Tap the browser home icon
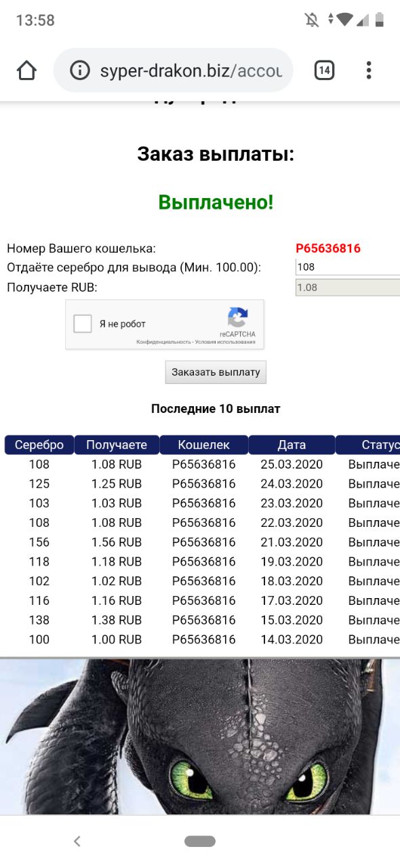The height and width of the screenshot is (868, 400). [26, 70]
